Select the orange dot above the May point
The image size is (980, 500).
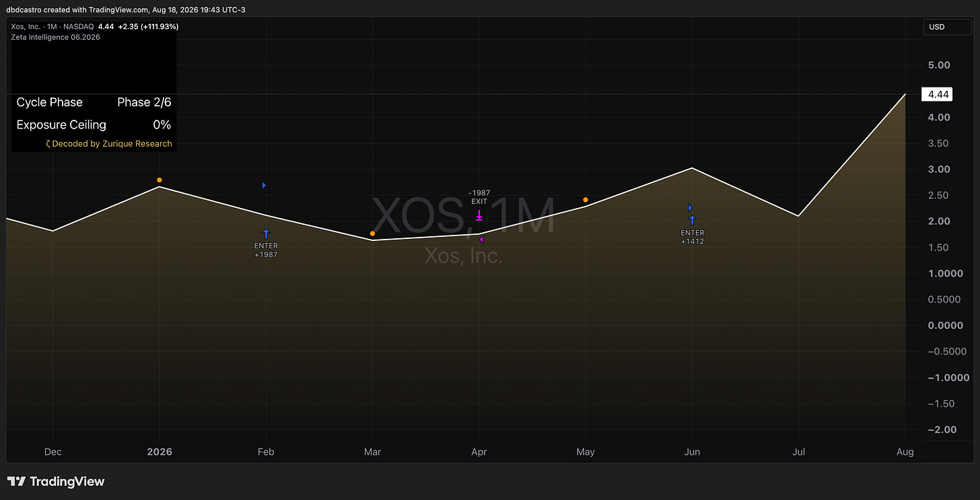click(586, 200)
